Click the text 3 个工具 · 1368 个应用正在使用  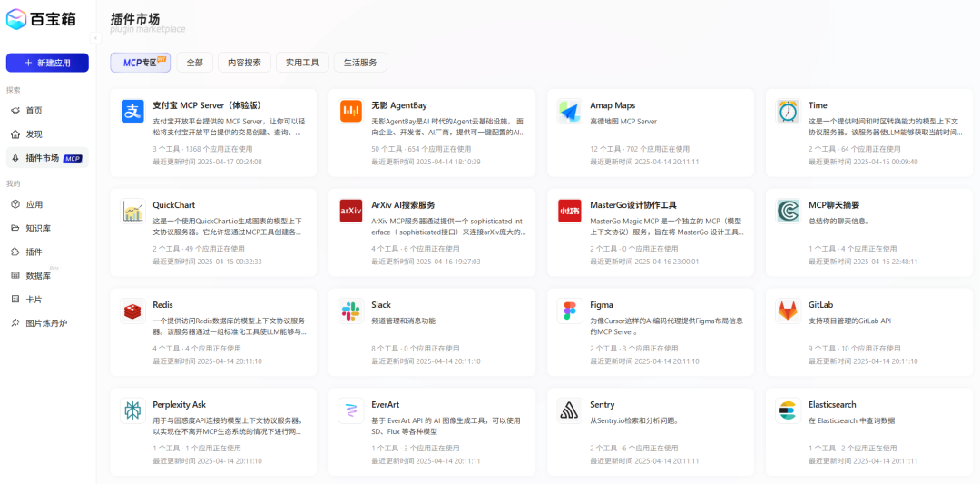[202, 149]
